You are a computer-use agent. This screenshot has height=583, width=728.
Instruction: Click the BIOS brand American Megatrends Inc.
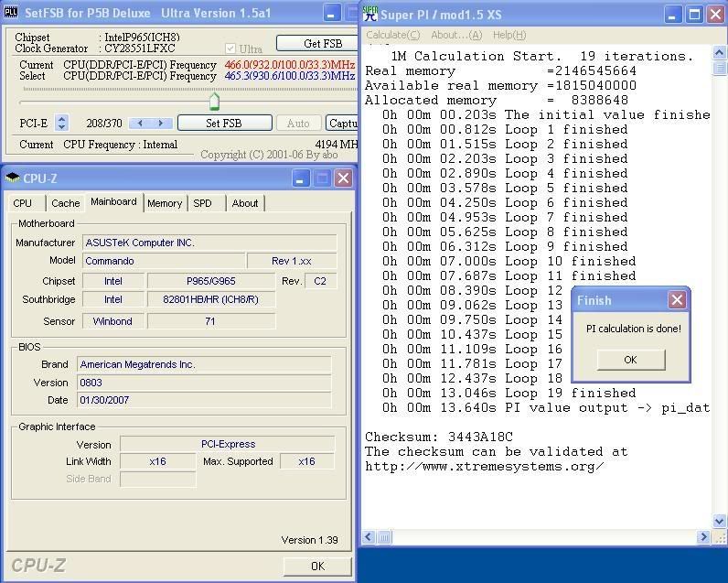tap(204, 364)
